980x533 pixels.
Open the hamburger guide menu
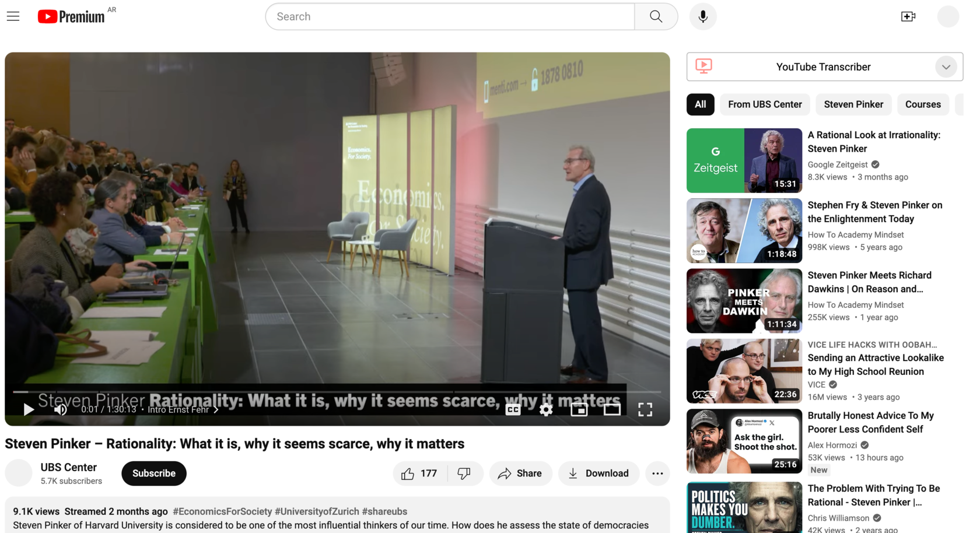coord(13,16)
